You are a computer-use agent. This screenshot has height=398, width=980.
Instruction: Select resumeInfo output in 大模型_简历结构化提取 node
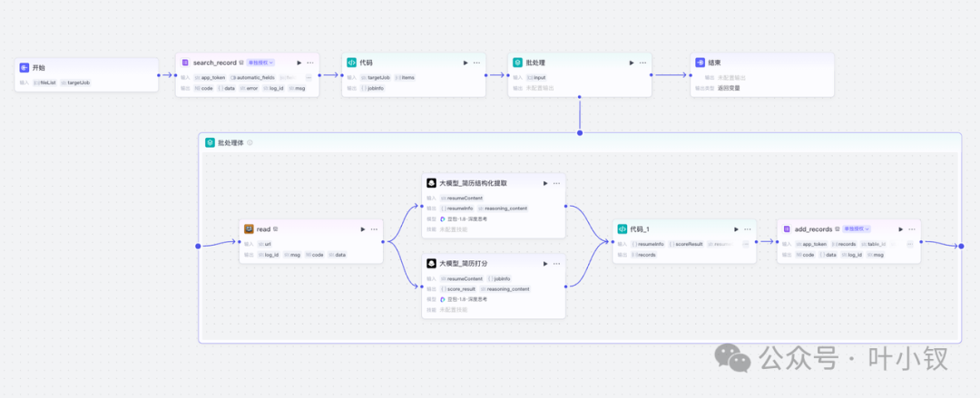(457, 208)
